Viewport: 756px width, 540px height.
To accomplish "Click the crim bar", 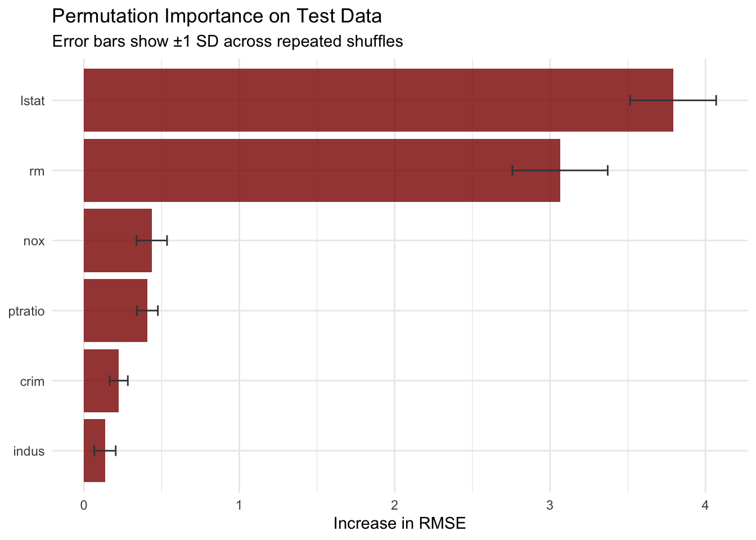I will tap(101, 381).
